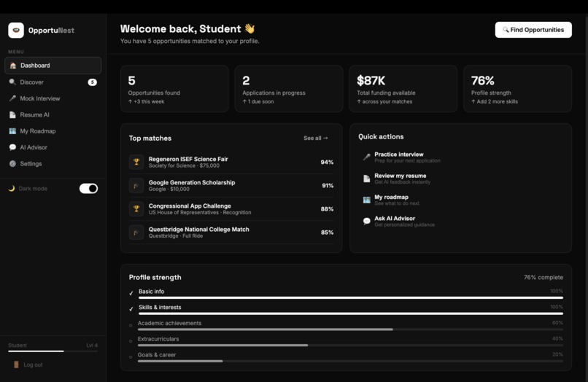The height and width of the screenshot is (382, 588).
Task: Turn off the Dark mode switch
Action: (x=88, y=188)
